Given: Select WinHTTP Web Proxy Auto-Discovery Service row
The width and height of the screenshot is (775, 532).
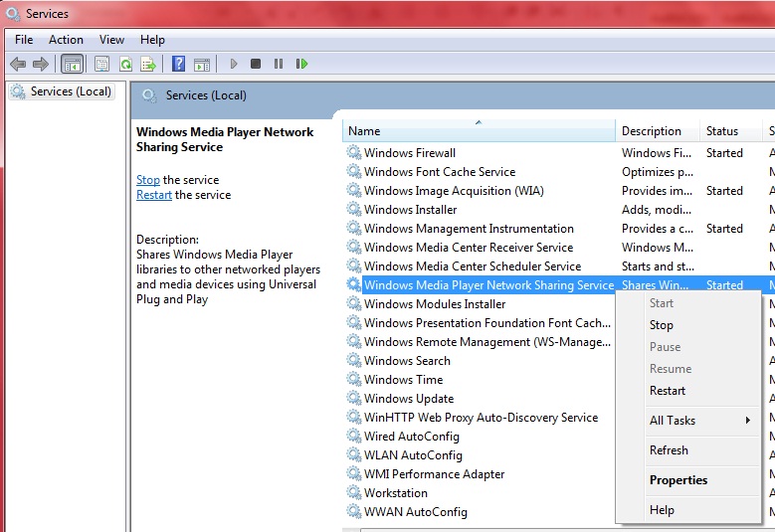Looking at the screenshot, I should pos(480,418).
